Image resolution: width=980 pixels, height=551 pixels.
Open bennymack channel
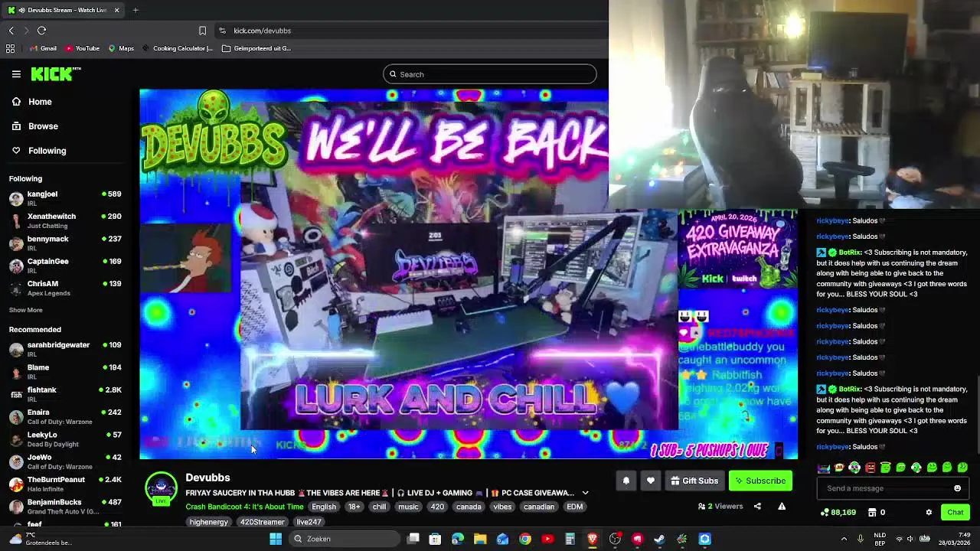coord(65,243)
